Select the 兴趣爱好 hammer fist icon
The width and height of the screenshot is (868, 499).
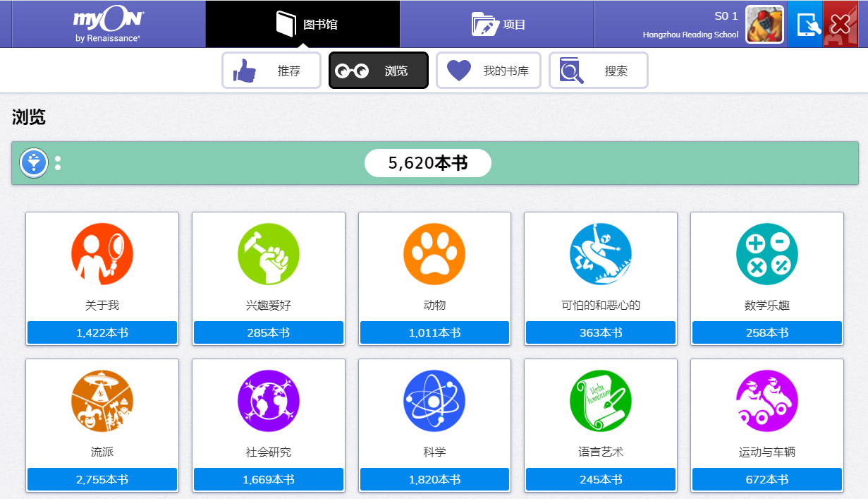[x=268, y=255]
